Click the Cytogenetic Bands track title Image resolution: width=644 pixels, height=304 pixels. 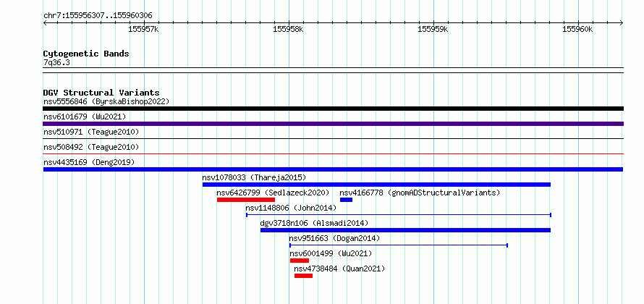(x=86, y=54)
